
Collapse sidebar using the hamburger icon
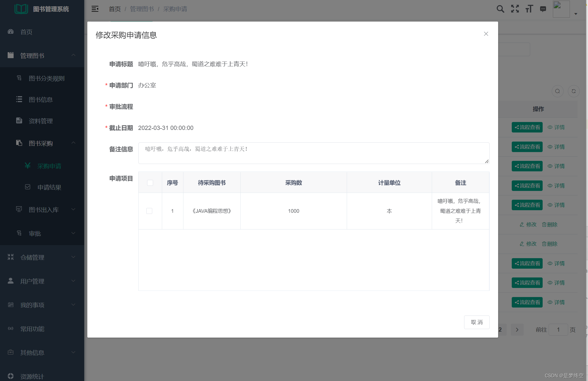95,9
